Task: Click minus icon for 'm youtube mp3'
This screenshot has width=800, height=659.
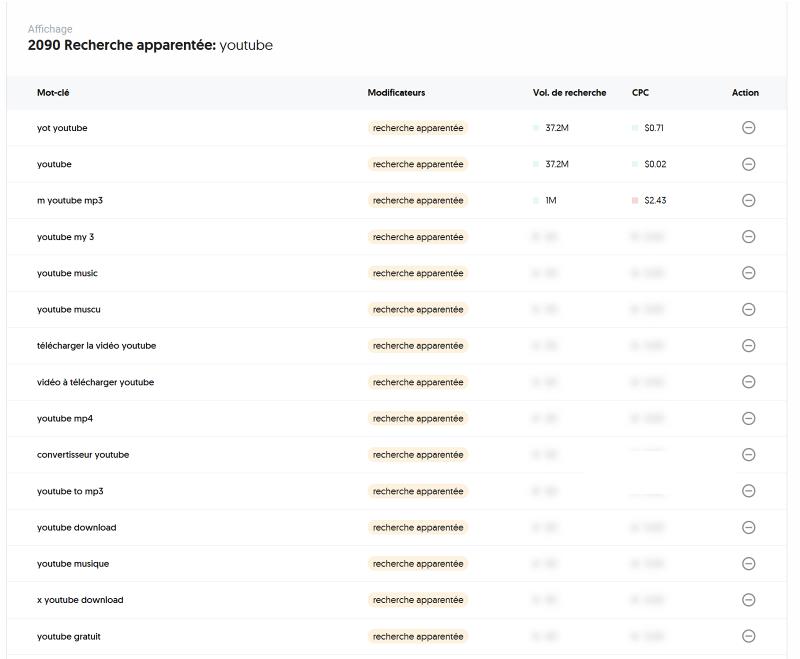Action: pyautogui.click(x=748, y=200)
